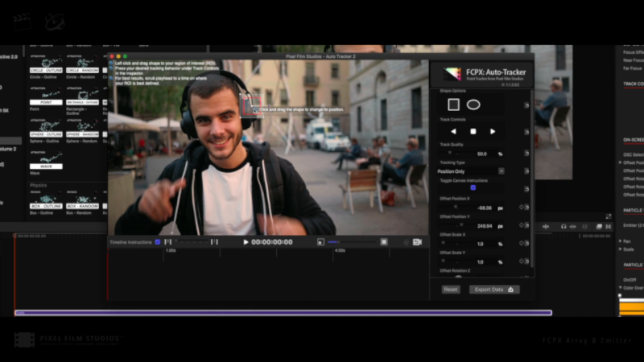Add keyframe for Offset Position X
Viewport: 644px width, 362px height.
[x=521, y=208]
